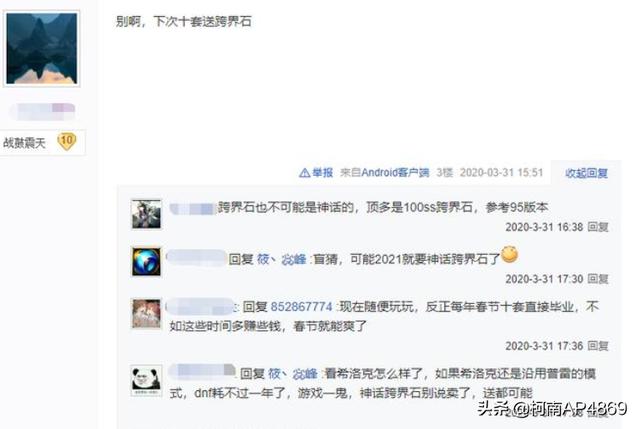Open the mountain landscape poster avatar
The image size is (640, 429).
pos(42,49)
